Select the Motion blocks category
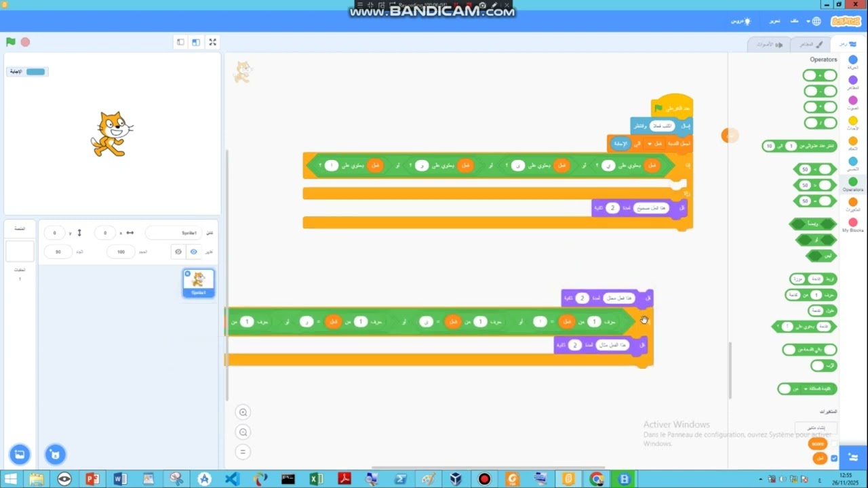 (x=853, y=63)
